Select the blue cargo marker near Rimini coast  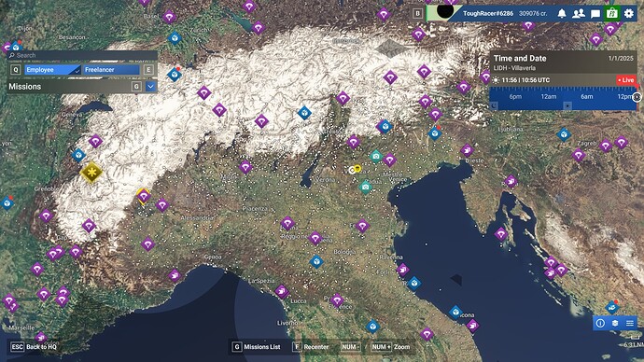[x=414, y=284]
